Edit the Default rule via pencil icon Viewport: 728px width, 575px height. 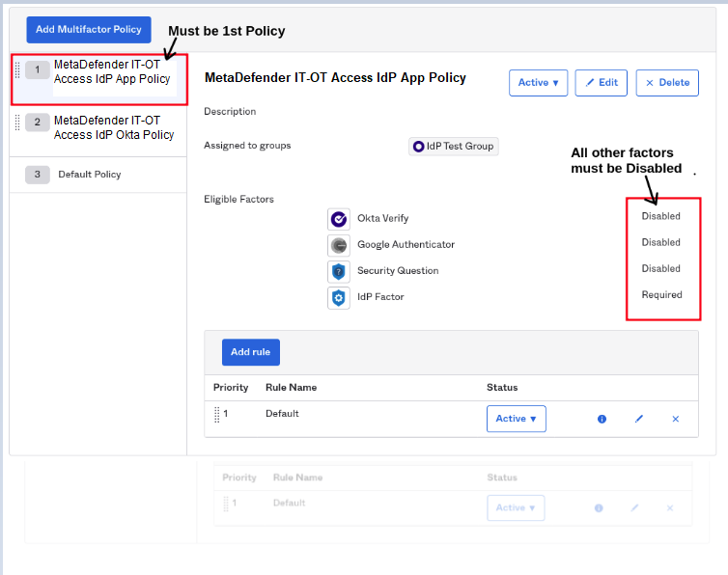coord(638,419)
